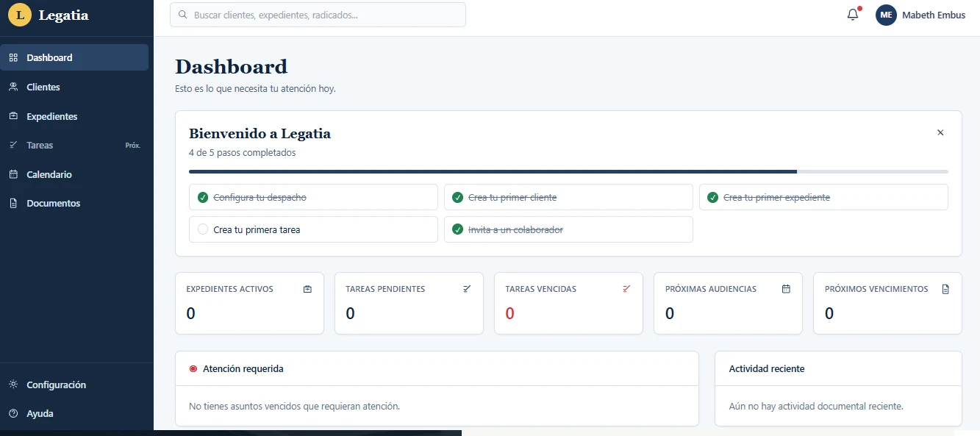Click green check beside Invita a un colaborador
The width and height of the screenshot is (980, 436).
(x=457, y=229)
